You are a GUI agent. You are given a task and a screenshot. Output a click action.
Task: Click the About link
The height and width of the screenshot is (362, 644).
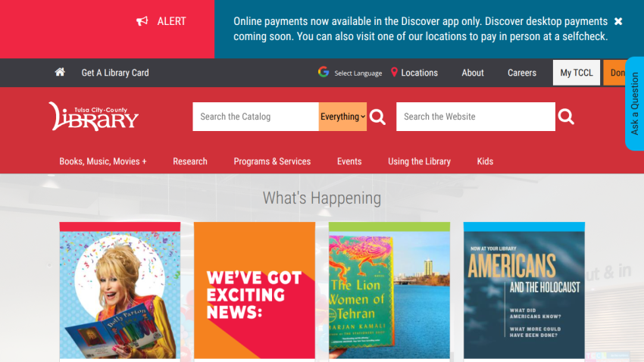click(473, 73)
